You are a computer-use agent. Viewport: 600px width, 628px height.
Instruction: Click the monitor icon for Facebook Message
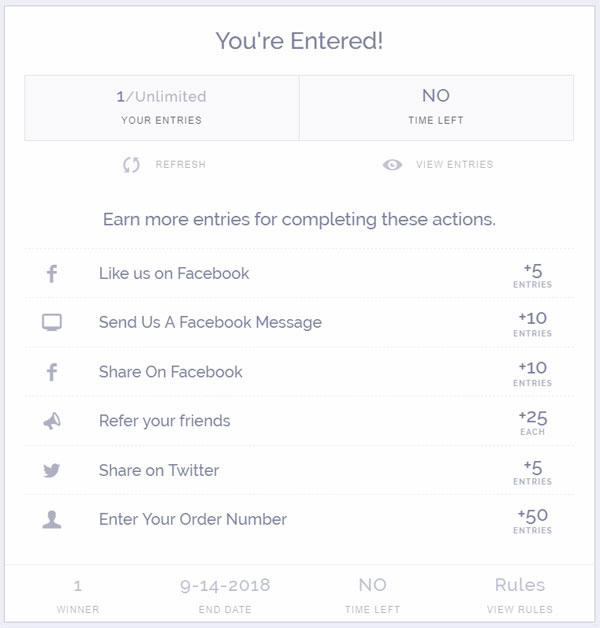[x=52, y=322]
